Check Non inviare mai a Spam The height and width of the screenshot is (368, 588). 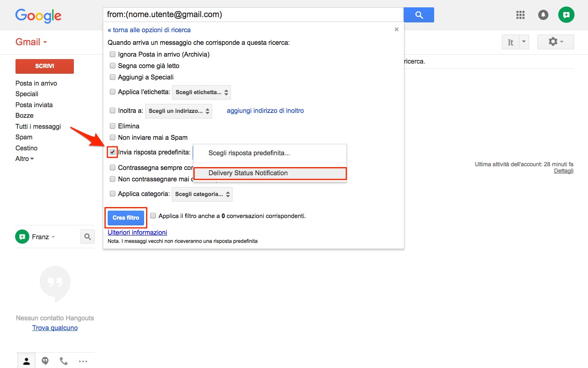coord(113,137)
